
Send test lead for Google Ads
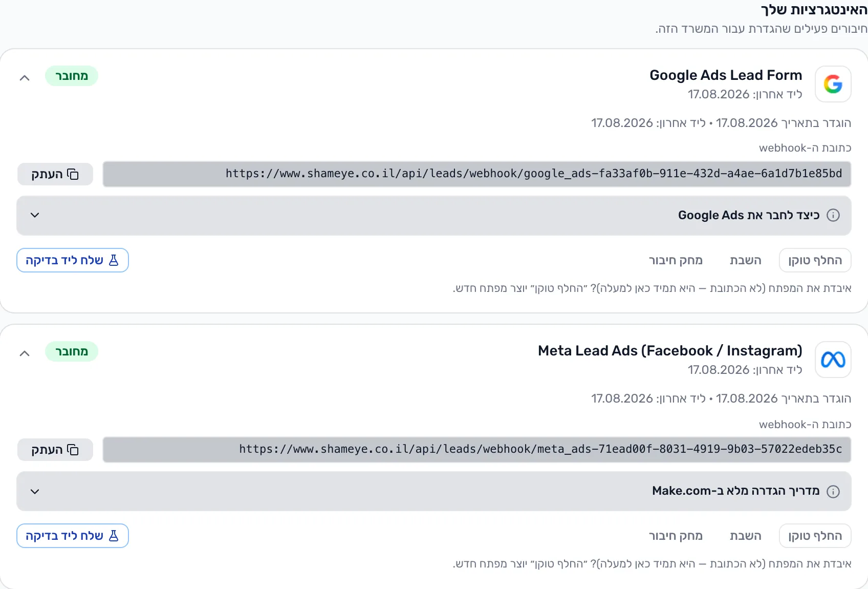click(73, 260)
